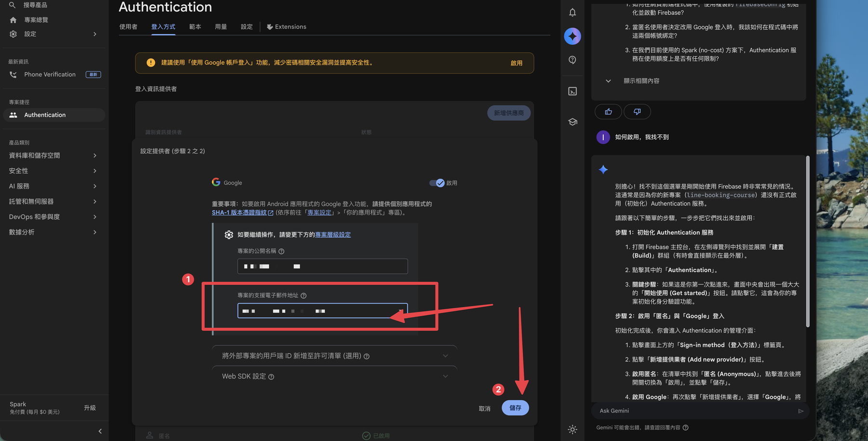Collapse sidebar with bottom chevron

coord(100,431)
